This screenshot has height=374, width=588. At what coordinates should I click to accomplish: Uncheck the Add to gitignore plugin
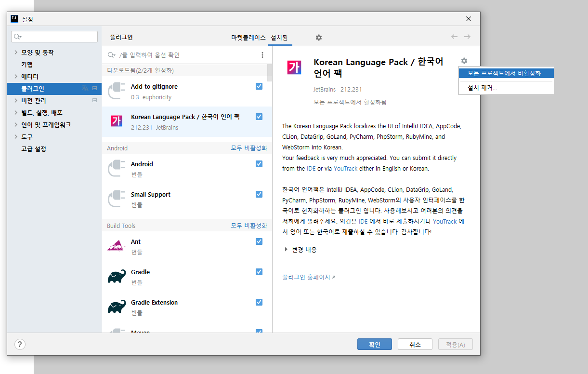coord(259,86)
